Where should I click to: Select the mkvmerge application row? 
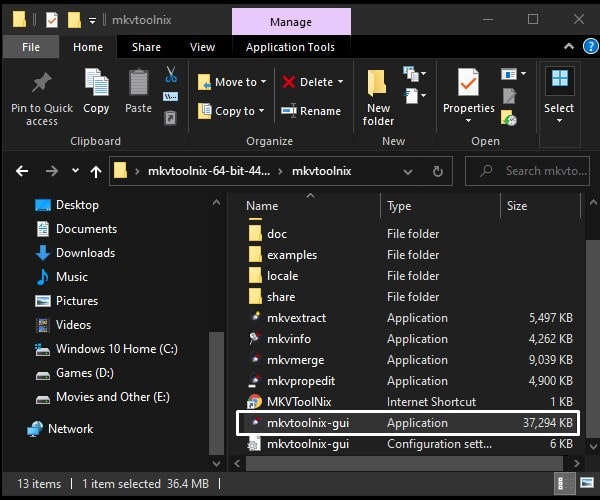408,360
